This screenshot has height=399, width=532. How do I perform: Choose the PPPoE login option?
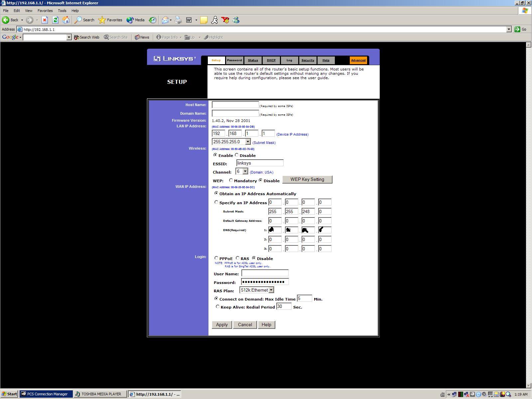[216, 258]
